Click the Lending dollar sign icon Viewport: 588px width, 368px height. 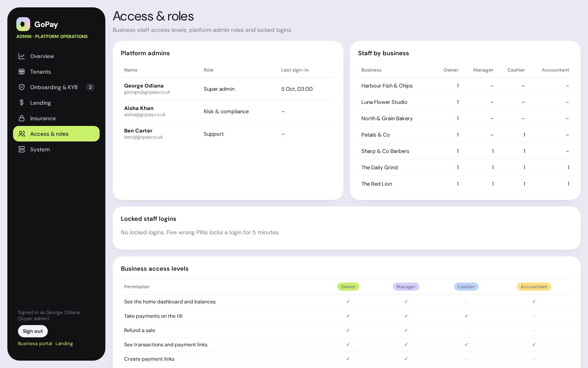[x=22, y=103]
